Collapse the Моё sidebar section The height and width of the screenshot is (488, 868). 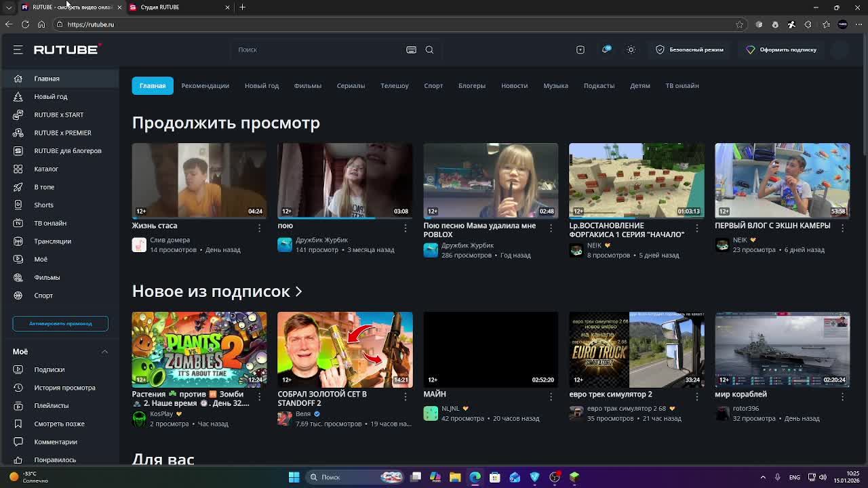pyautogui.click(x=104, y=352)
